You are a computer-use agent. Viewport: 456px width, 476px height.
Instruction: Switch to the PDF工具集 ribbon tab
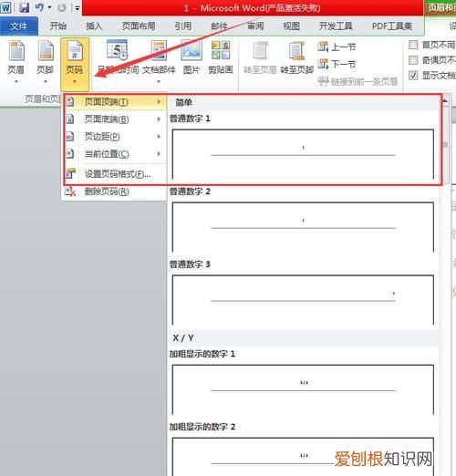tap(392, 26)
